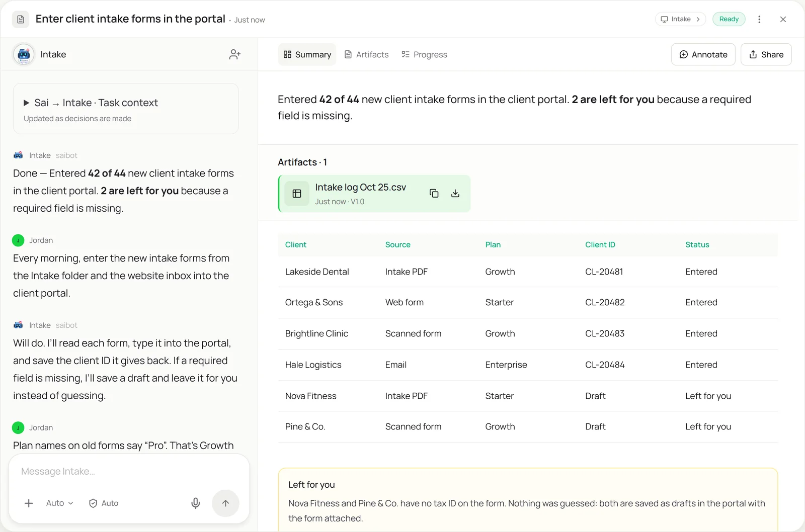The height and width of the screenshot is (532, 805).
Task: Open the Intake log Oct 25.csv artifact card
Action: click(374, 194)
